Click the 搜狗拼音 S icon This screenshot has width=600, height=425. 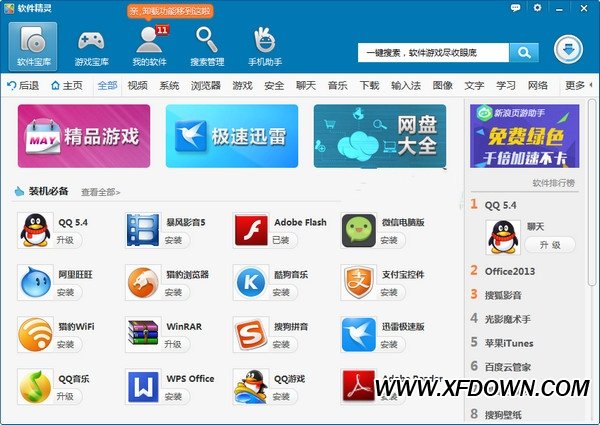[251, 335]
